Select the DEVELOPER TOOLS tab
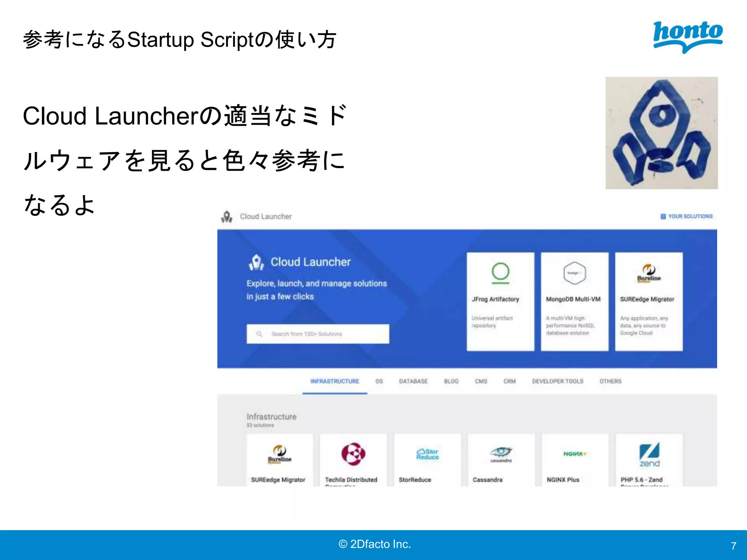Image resolution: width=747 pixels, height=560 pixels. coord(558,381)
